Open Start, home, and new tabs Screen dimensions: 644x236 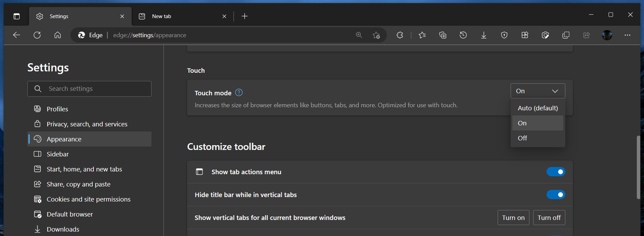[x=89, y=169]
